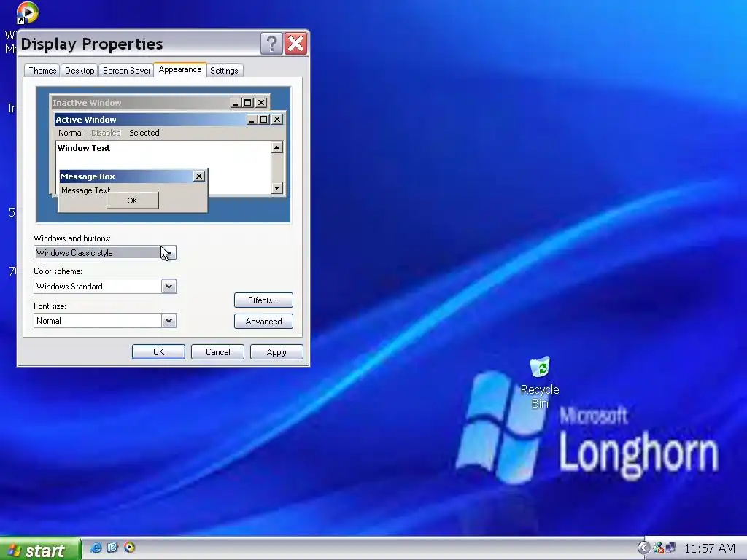
Task: Click the Inactive Window minimize icon in preview
Action: coord(236,102)
